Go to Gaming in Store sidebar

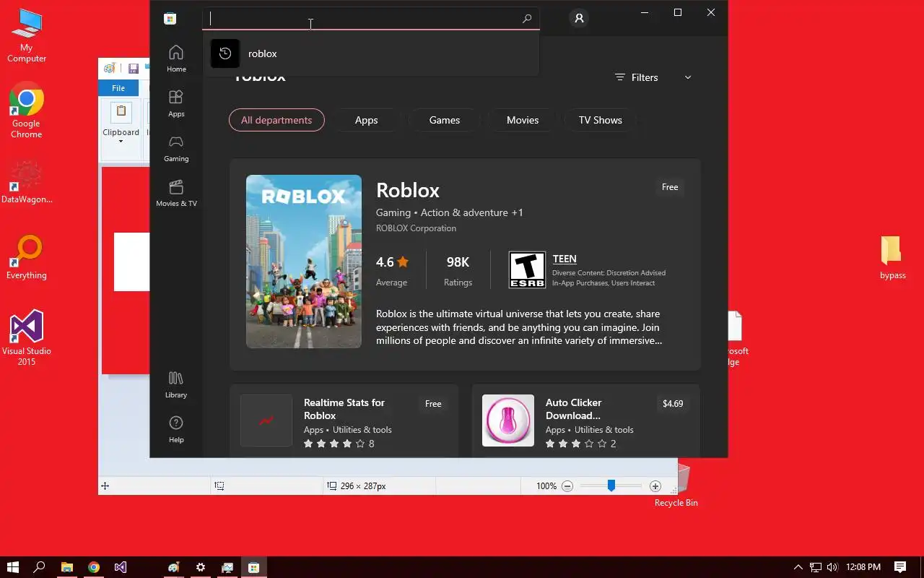(x=176, y=148)
